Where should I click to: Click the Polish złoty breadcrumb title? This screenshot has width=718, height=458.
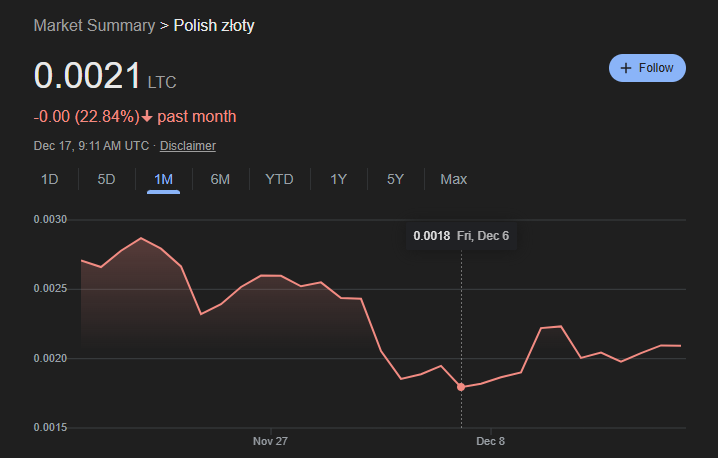214,25
